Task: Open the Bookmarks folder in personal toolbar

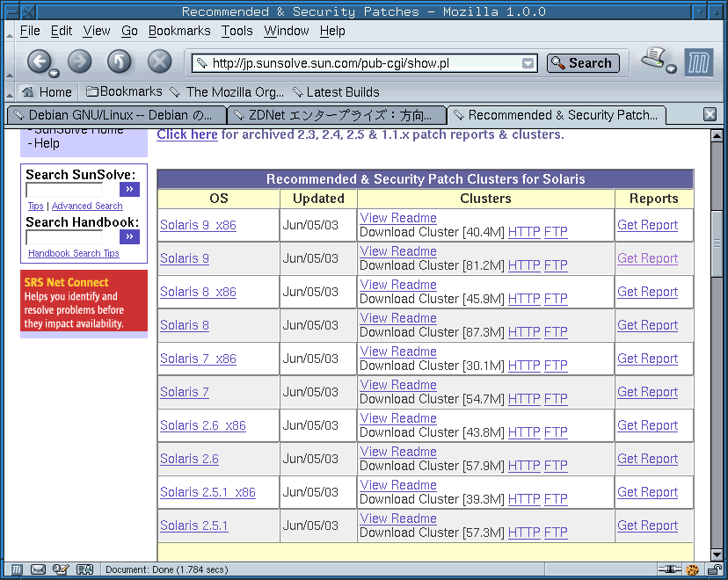Action: (125, 91)
